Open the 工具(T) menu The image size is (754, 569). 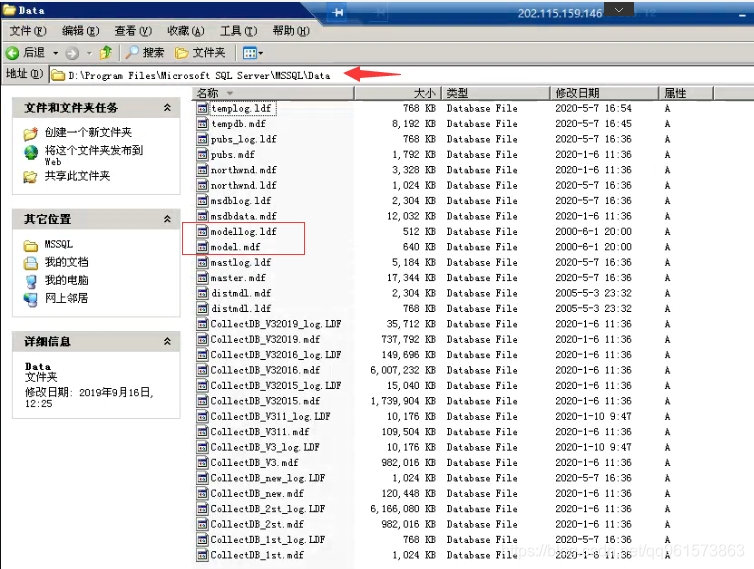(x=239, y=31)
